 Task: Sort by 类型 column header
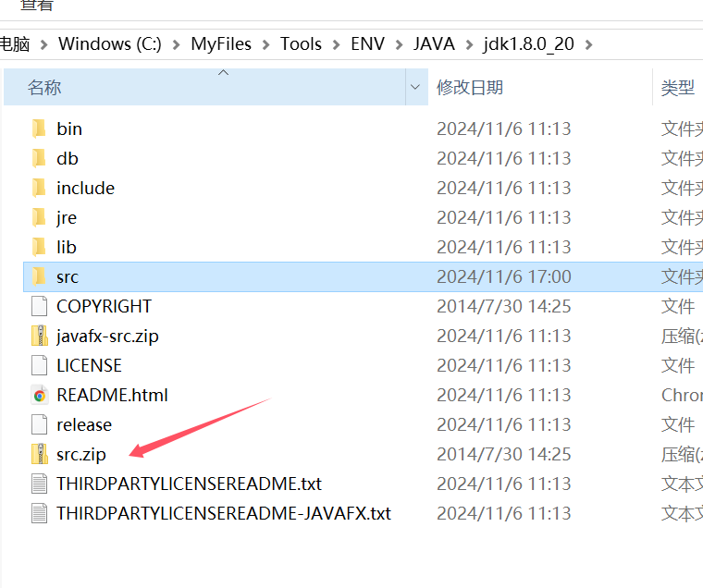click(x=678, y=87)
